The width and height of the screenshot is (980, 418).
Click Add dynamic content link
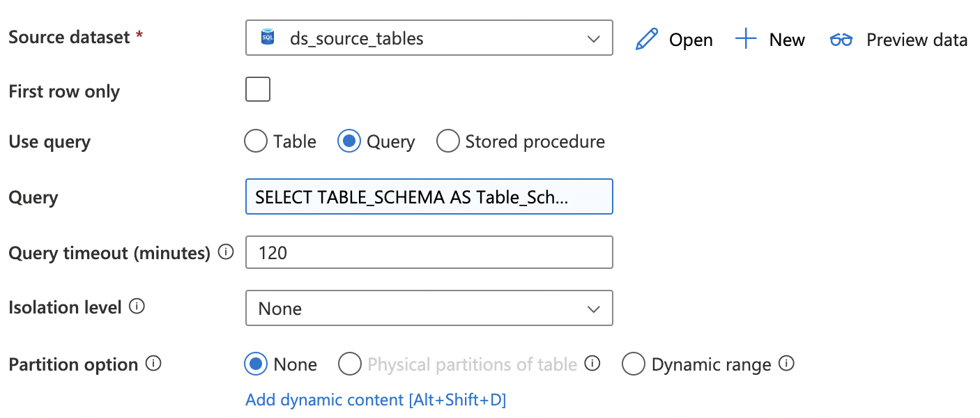(376, 400)
